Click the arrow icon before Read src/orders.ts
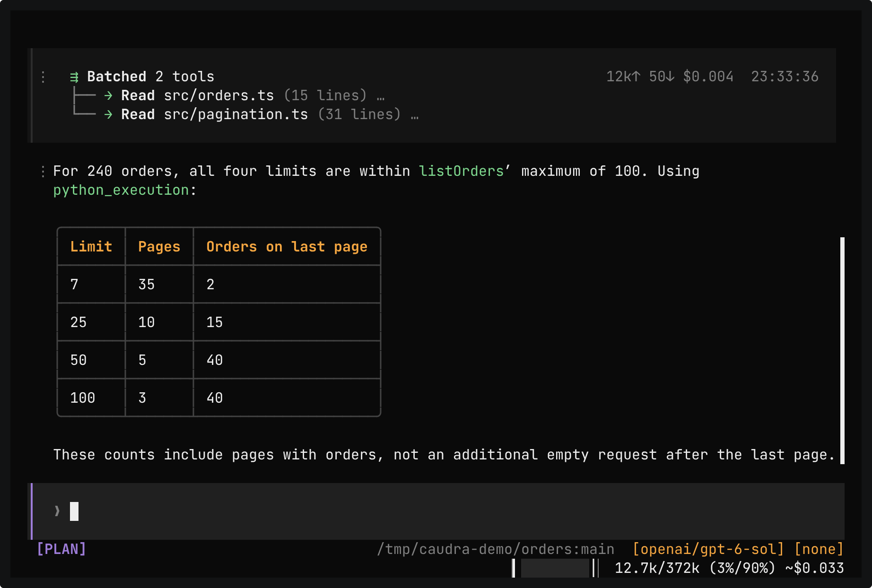Image resolution: width=872 pixels, height=588 pixels. 108,95
